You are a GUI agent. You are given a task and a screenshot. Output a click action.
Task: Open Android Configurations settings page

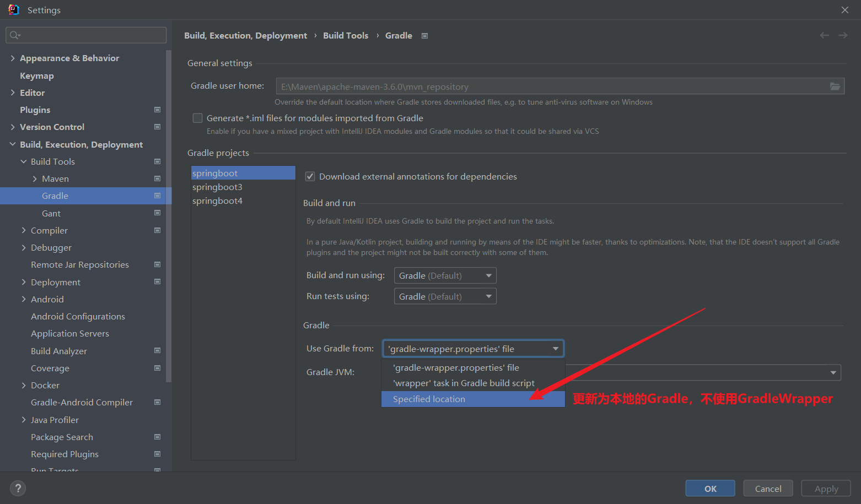[78, 316]
